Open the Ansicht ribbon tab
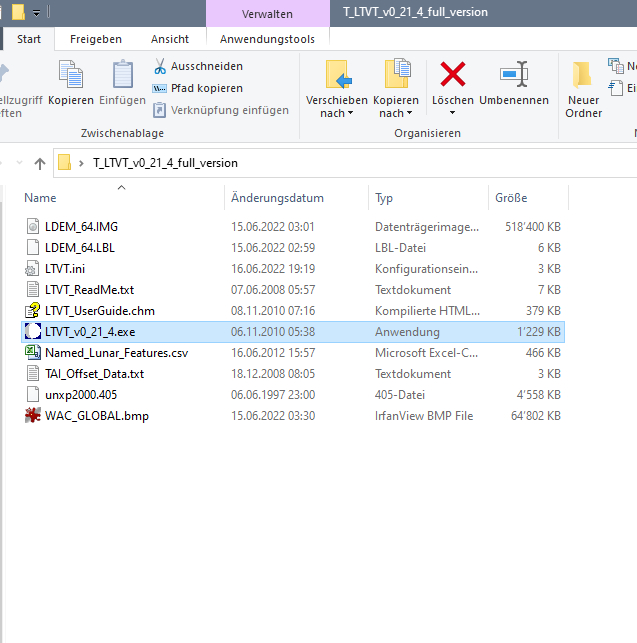 169,39
